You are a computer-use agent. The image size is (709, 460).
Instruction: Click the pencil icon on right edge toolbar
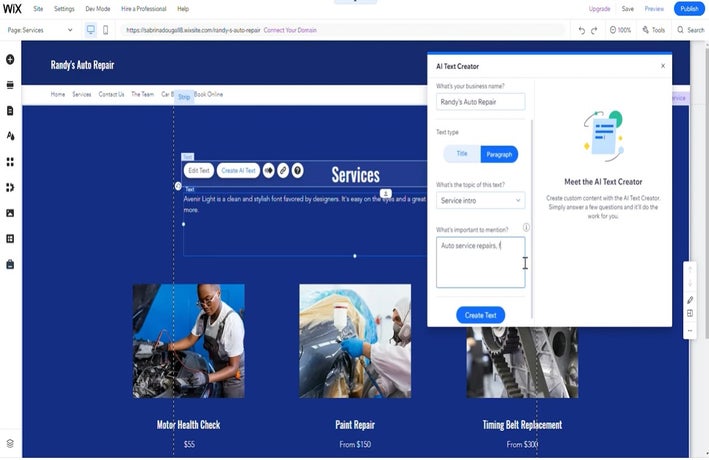click(690, 300)
